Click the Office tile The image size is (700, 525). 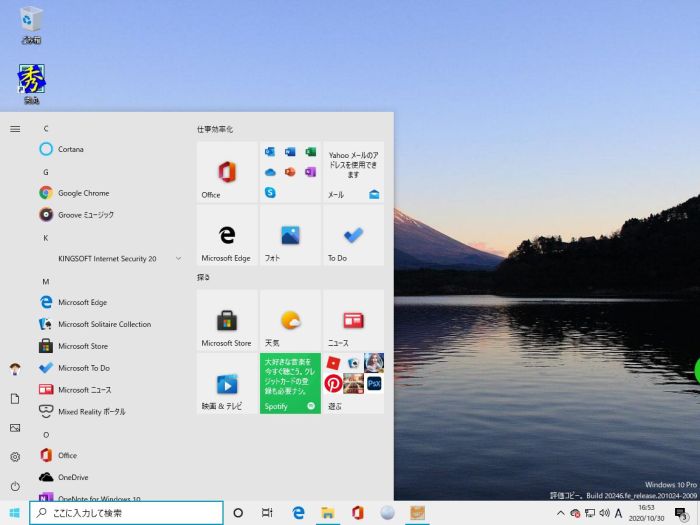(x=227, y=172)
